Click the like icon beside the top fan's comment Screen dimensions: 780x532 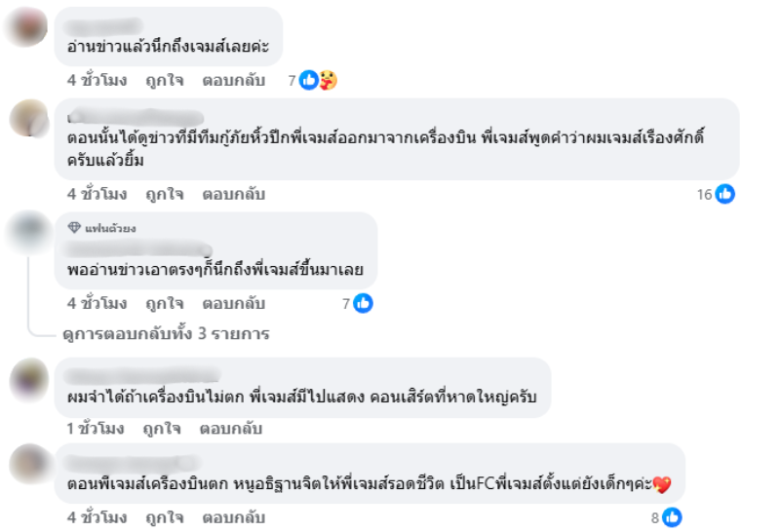point(363,304)
